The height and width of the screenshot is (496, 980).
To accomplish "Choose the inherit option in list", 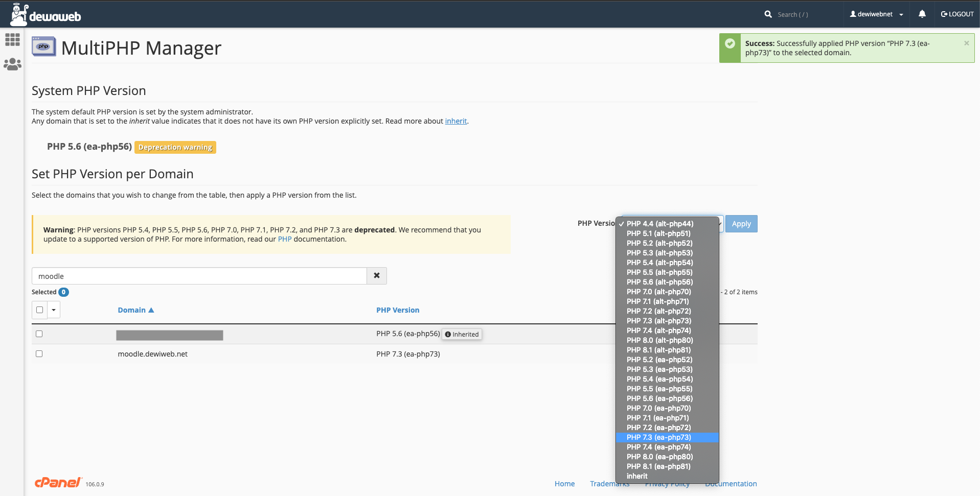I will 667,476.
